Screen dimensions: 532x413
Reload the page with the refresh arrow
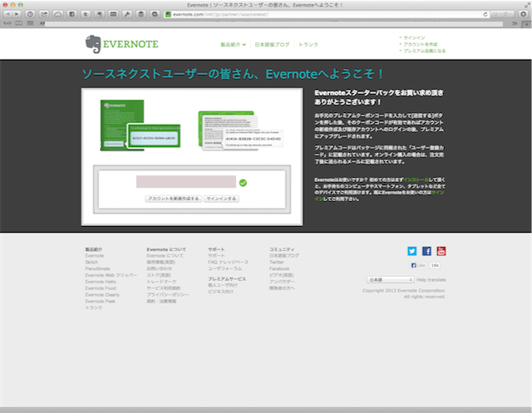pos(485,14)
